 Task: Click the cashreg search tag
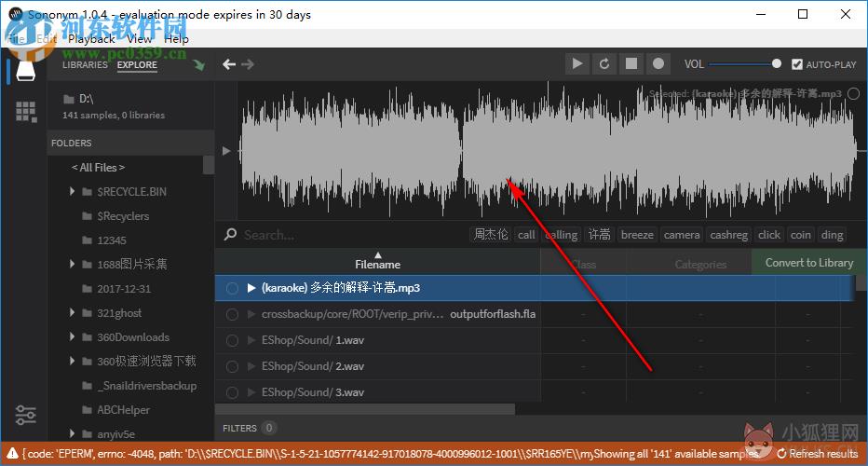click(x=728, y=234)
